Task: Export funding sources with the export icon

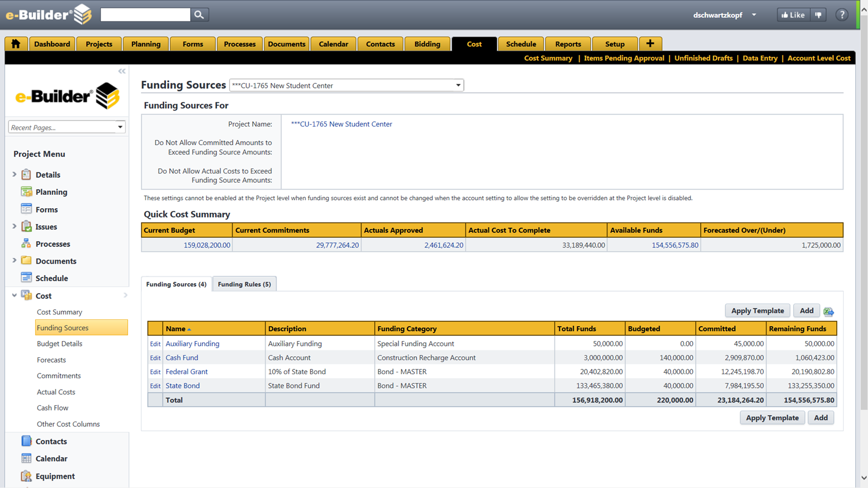Action: pyautogui.click(x=829, y=312)
